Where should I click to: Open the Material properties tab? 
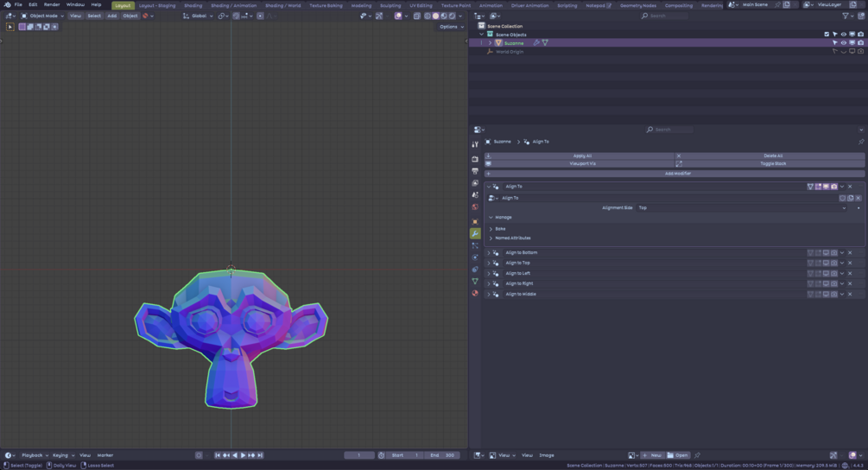[x=475, y=293]
